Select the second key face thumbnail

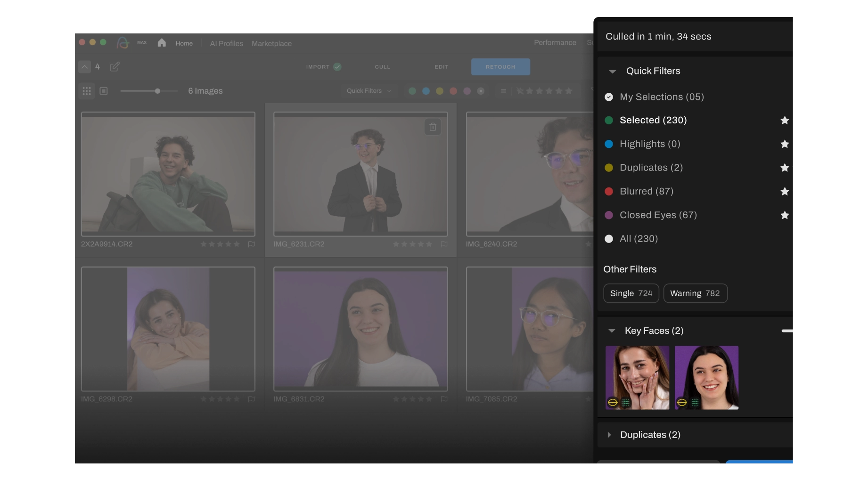point(706,377)
